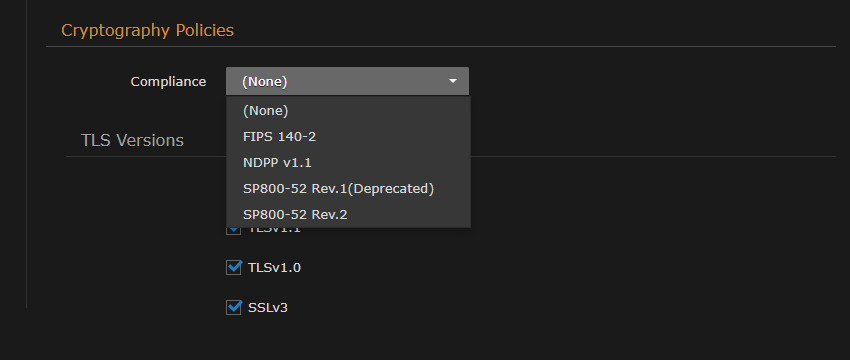This screenshot has width=850, height=360.
Task: Click the blue checkmark next to SSLv3
Action: pyautogui.click(x=234, y=306)
